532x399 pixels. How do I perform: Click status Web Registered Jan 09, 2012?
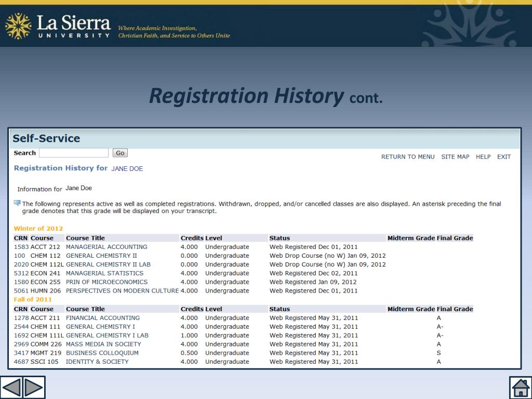click(313, 282)
